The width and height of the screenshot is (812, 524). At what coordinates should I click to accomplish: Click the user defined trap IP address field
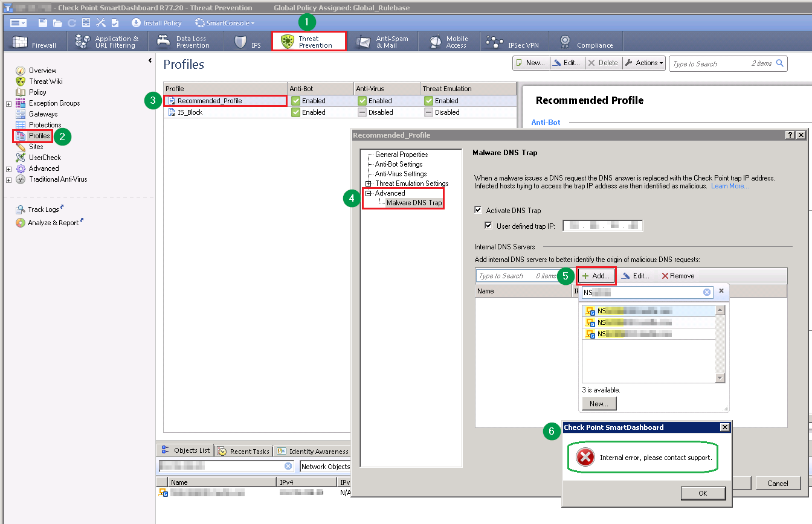coord(603,226)
